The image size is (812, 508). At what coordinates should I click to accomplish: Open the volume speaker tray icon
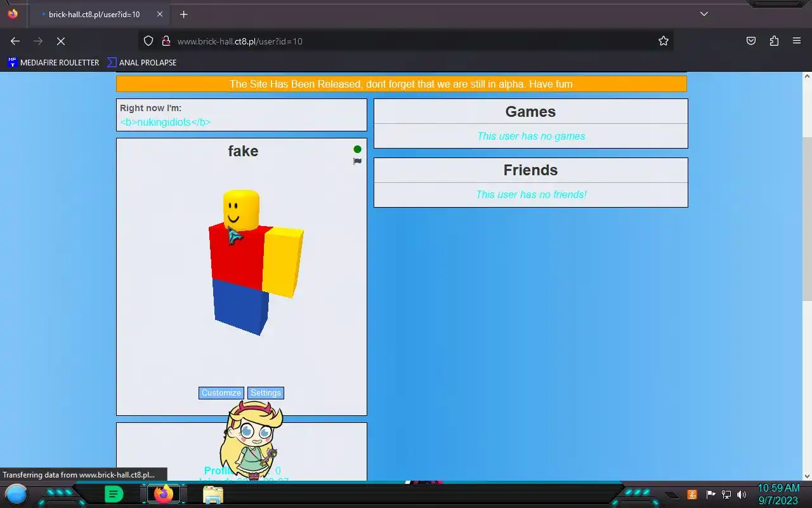coord(742,495)
